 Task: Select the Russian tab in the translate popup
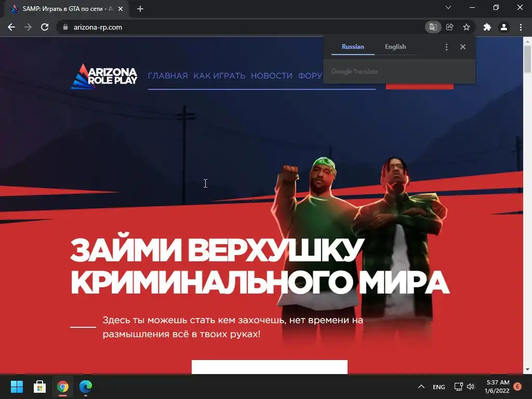[x=353, y=47]
